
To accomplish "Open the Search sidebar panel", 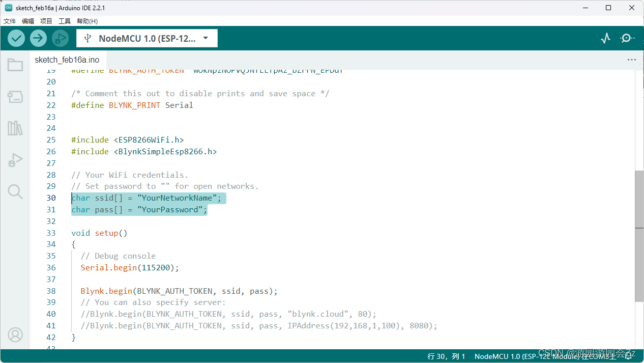I will point(15,191).
